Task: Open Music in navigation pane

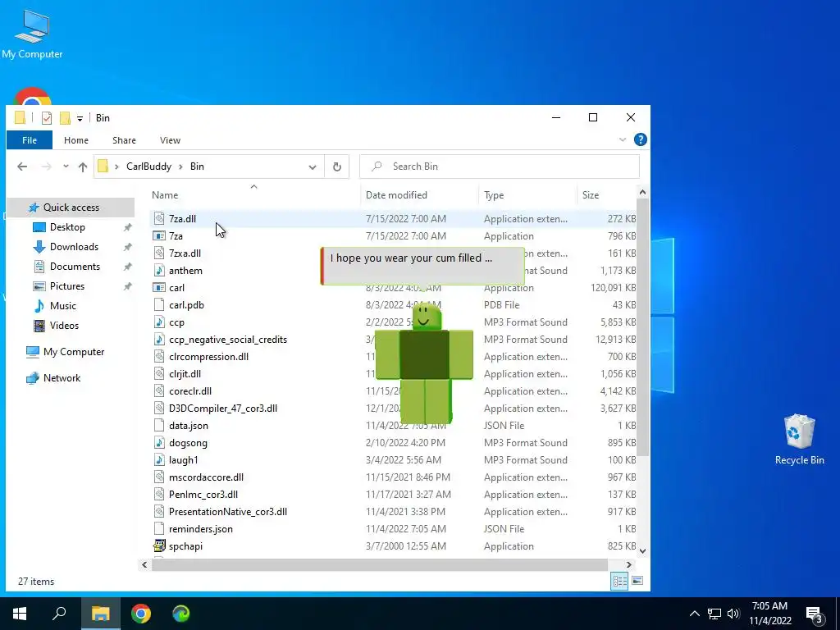Action: tap(62, 306)
